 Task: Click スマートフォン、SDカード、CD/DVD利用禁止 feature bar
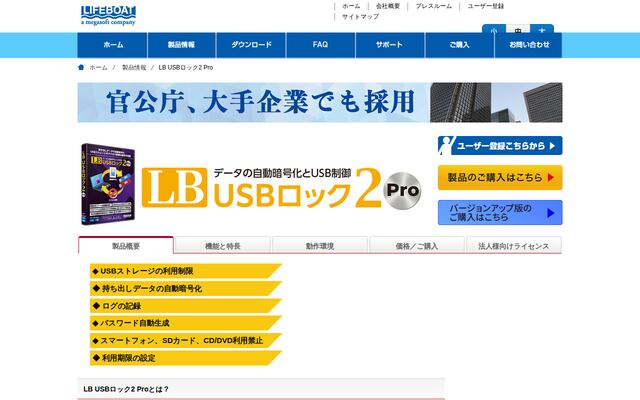186,340
